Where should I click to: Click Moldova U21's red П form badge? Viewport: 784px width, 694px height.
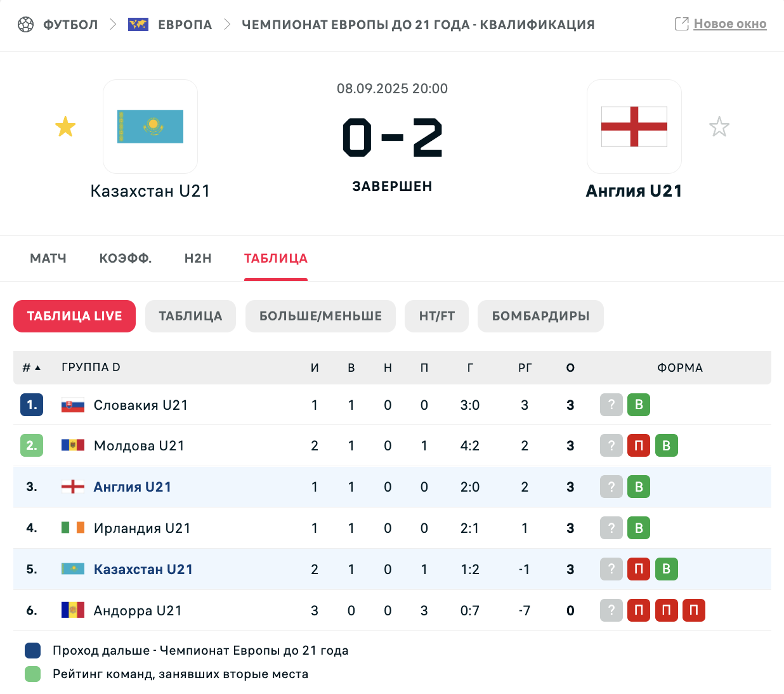point(639,445)
